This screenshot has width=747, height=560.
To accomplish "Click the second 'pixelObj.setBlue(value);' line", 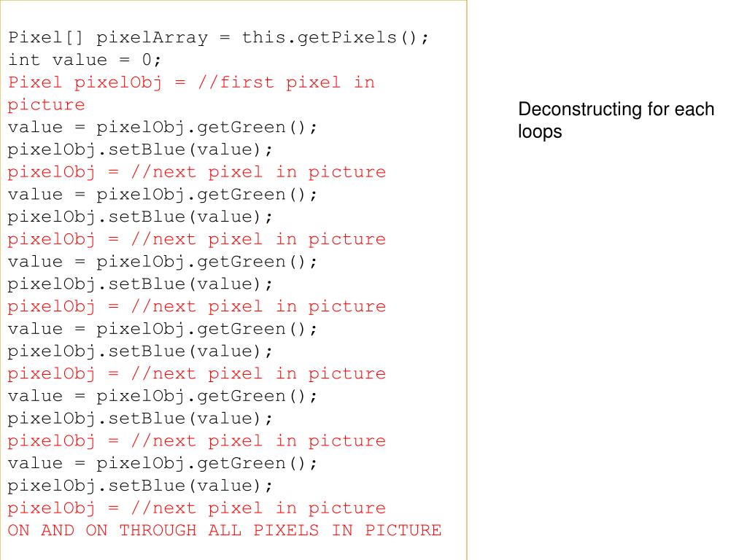I will click(140, 217).
